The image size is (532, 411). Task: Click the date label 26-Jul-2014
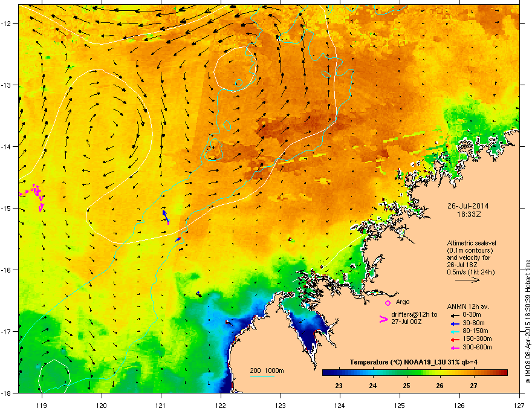(468, 206)
